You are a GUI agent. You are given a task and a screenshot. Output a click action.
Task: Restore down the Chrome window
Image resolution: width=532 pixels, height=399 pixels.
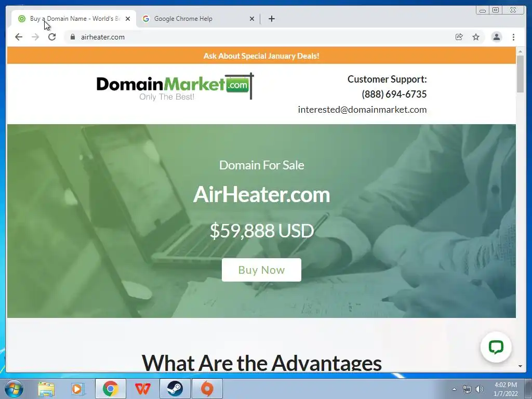(495, 10)
